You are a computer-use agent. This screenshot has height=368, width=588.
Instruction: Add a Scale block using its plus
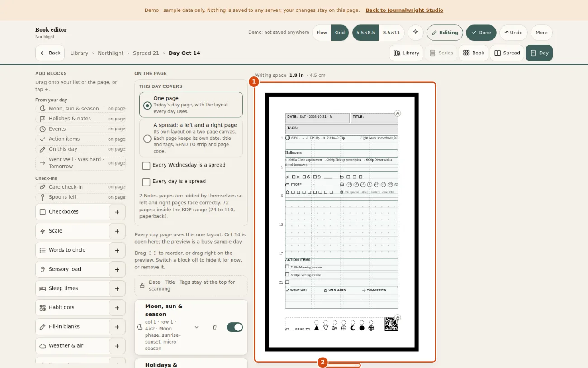(x=117, y=231)
